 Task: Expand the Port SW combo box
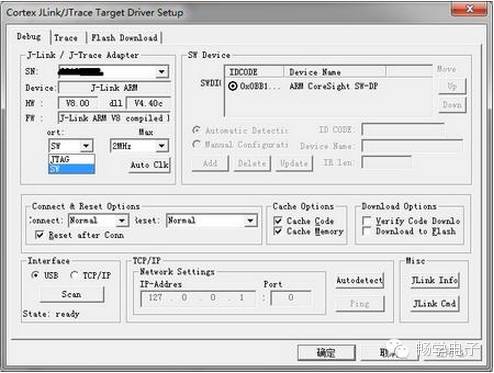(x=86, y=146)
